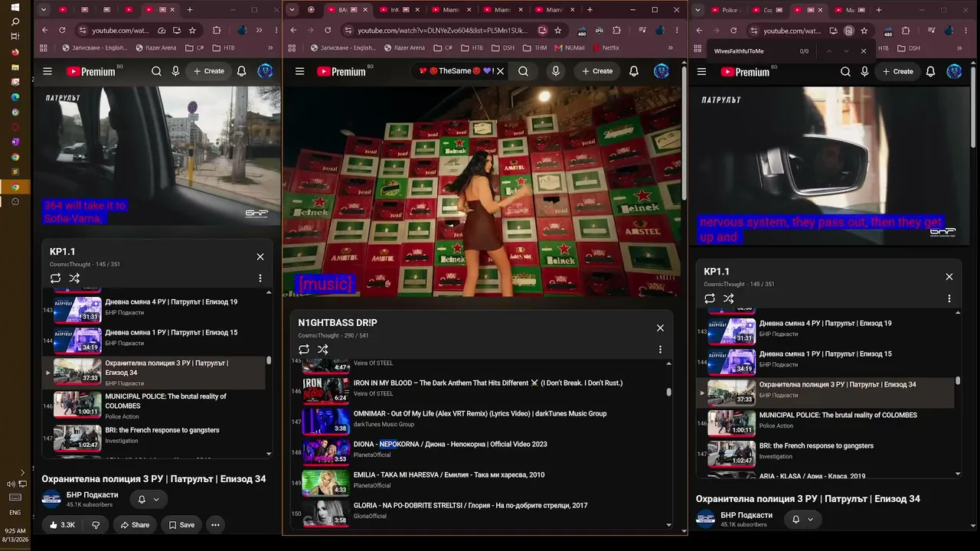Image resolution: width=980 pixels, height=551 pixels.
Task: Save the video in left window
Action: [x=181, y=525]
